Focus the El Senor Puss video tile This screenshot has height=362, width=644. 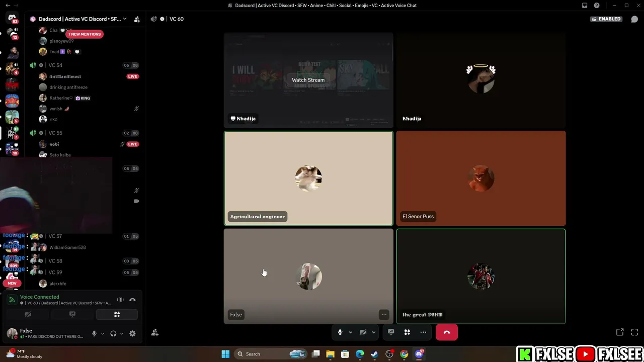click(x=481, y=178)
